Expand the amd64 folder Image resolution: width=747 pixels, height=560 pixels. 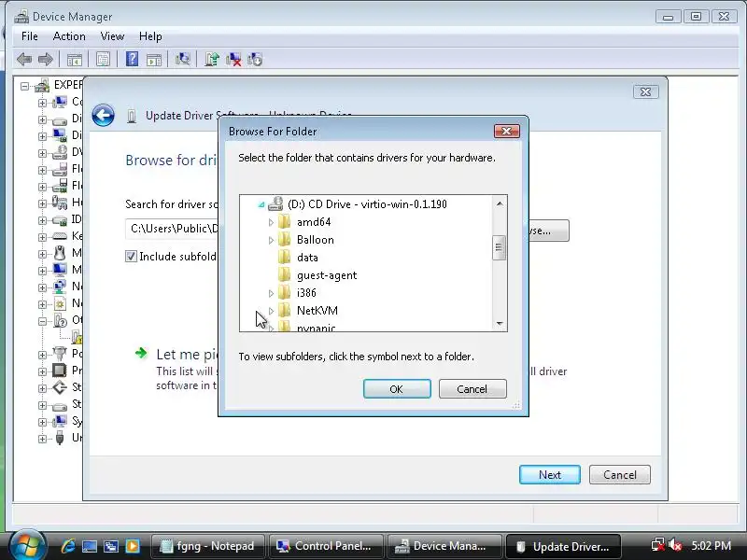tap(271, 222)
